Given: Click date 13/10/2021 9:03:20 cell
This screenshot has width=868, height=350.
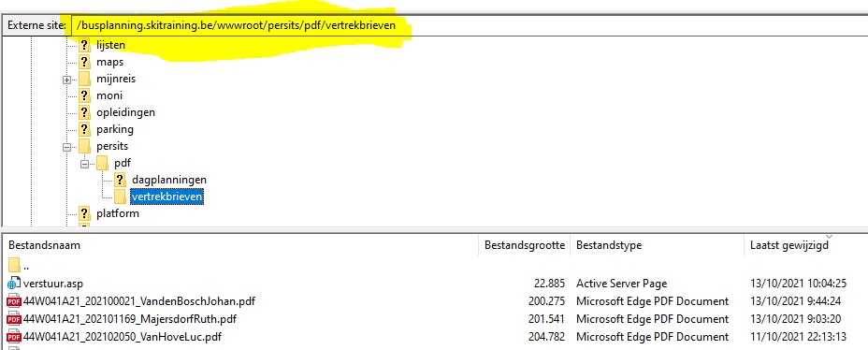Looking at the screenshot, I should [794, 319].
